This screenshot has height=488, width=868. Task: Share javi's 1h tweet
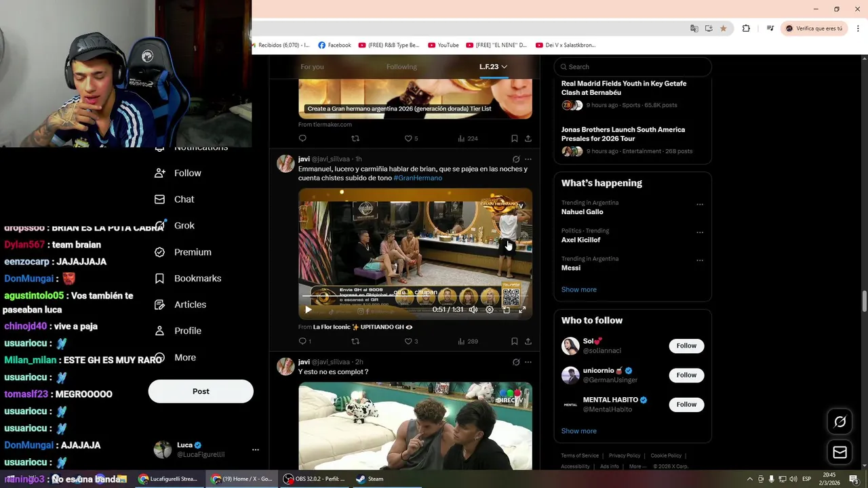(x=528, y=341)
